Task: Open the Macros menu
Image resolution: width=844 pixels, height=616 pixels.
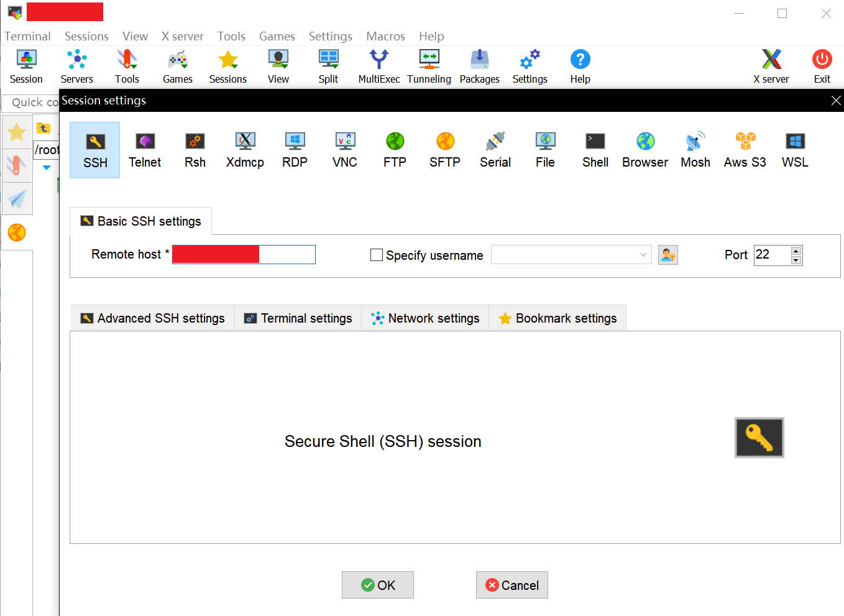Action: pos(385,36)
